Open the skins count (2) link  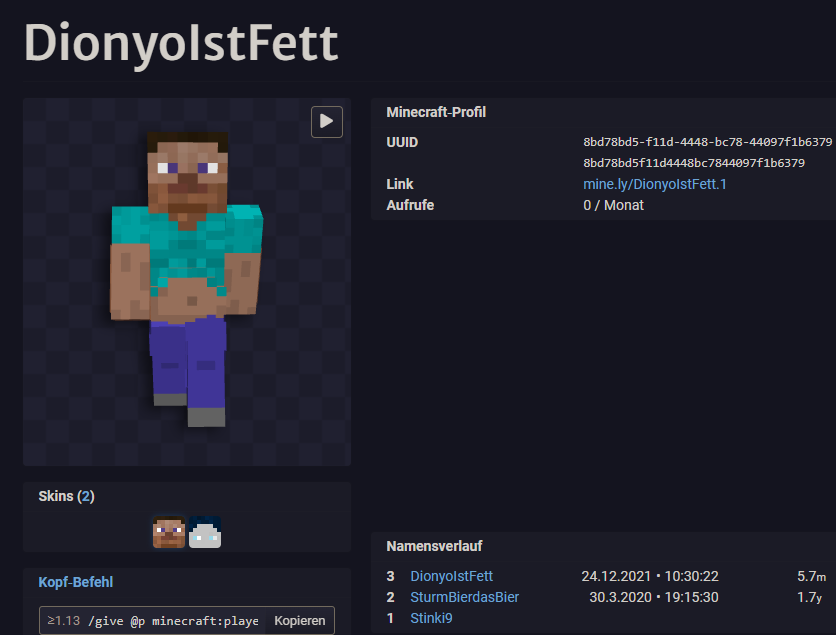[x=86, y=496]
